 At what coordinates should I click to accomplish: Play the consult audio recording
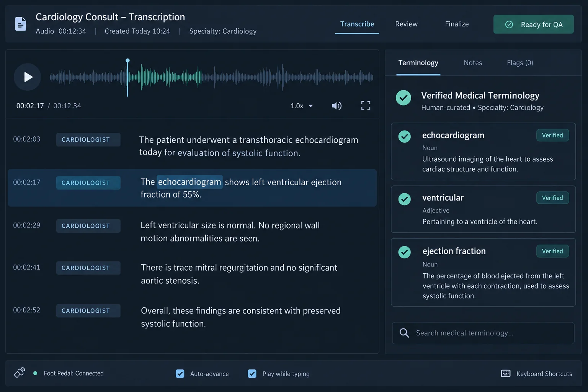click(28, 77)
